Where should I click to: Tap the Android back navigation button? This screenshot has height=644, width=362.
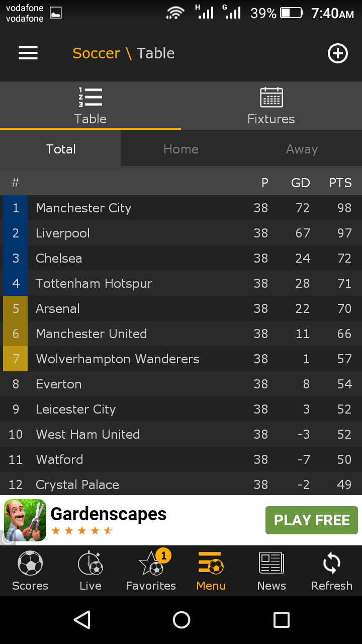[82, 620]
